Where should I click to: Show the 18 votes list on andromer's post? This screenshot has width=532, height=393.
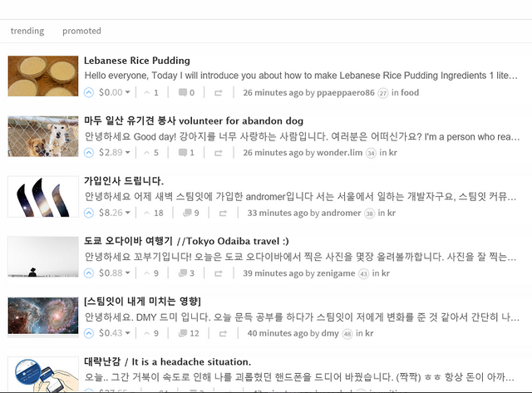(155, 213)
